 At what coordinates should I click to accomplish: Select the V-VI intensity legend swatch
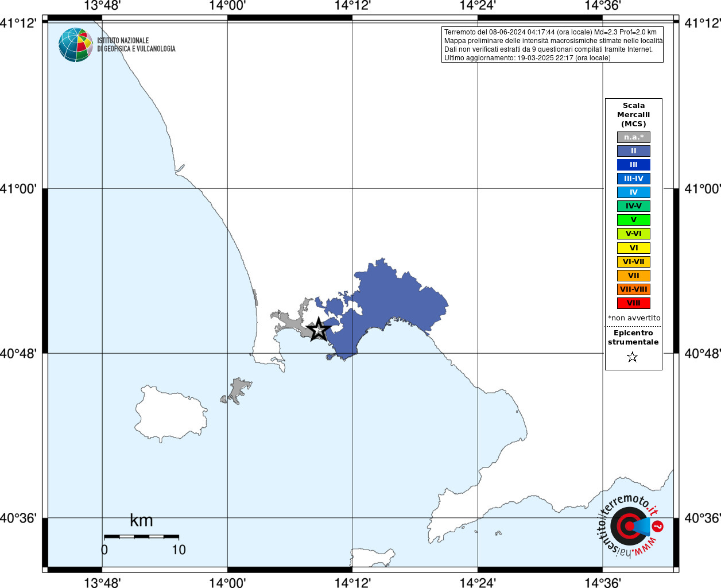(x=634, y=234)
